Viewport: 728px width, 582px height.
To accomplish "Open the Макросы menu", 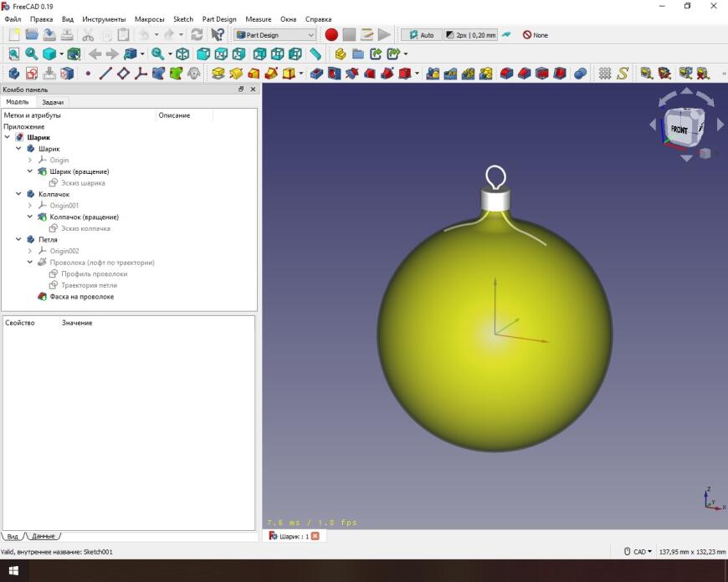I will click(x=149, y=19).
